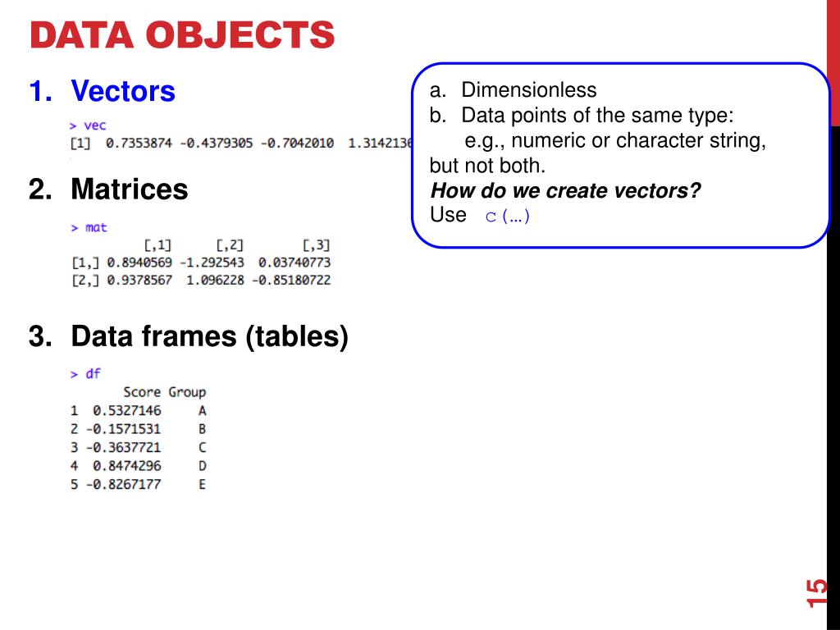Click score value 0.8474296
The image size is (840, 630).
point(126,466)
